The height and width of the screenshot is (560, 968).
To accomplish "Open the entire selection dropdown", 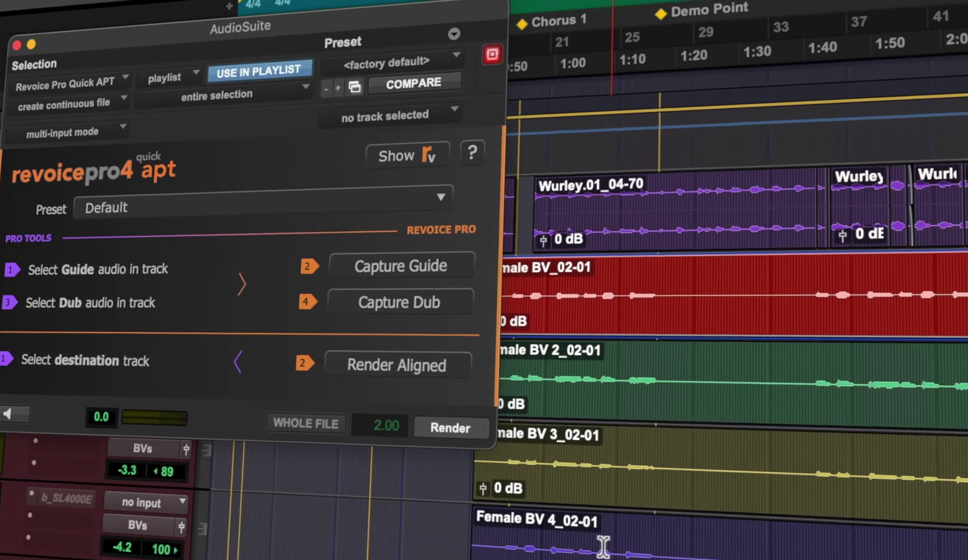I will pos(224,95).
